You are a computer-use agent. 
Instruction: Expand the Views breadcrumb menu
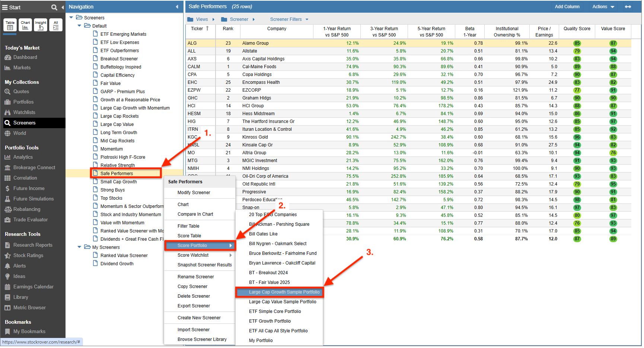(213, 19)
